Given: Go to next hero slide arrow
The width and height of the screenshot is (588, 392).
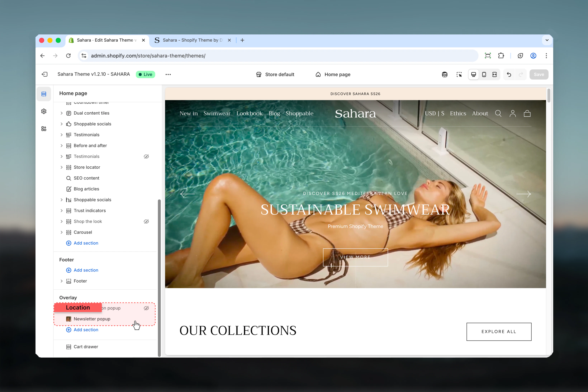Looking at the screenshot, I should click(x=524, y=194).
